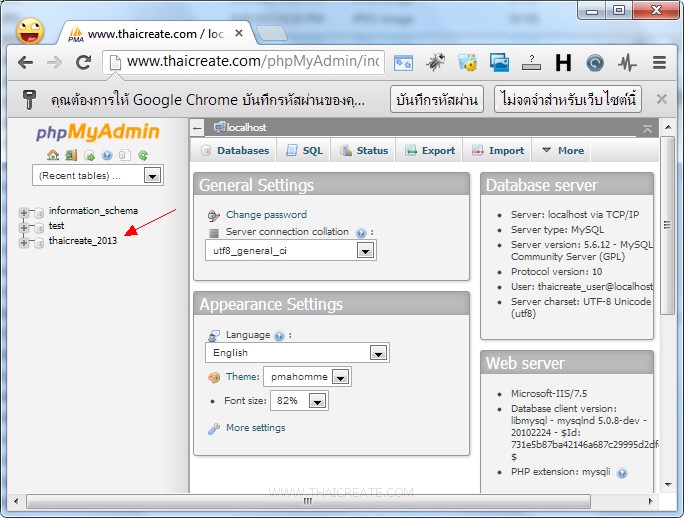Click the Log out door icon
This screenshot has width=684, height=518.
(71, 155)
